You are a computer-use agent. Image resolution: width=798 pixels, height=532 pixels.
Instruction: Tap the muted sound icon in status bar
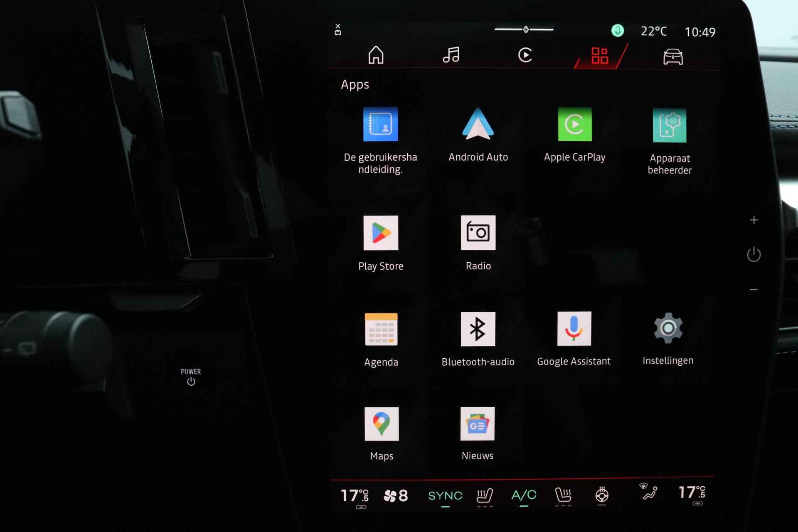pyautogui.click(x=338, y=30)
